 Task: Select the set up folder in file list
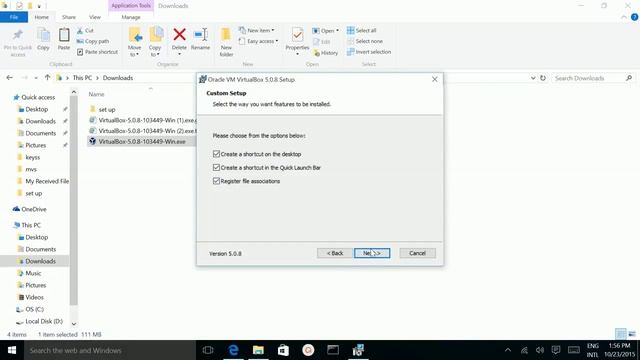tap(107, 109)
